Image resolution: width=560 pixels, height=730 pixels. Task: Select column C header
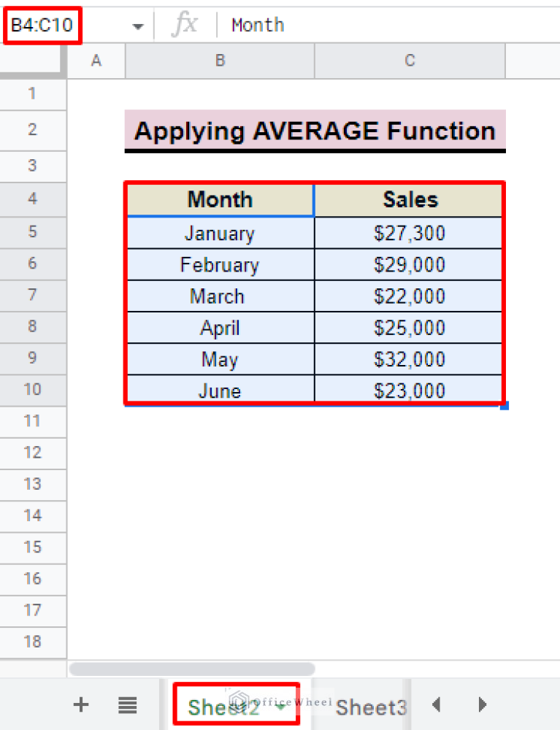410,61
